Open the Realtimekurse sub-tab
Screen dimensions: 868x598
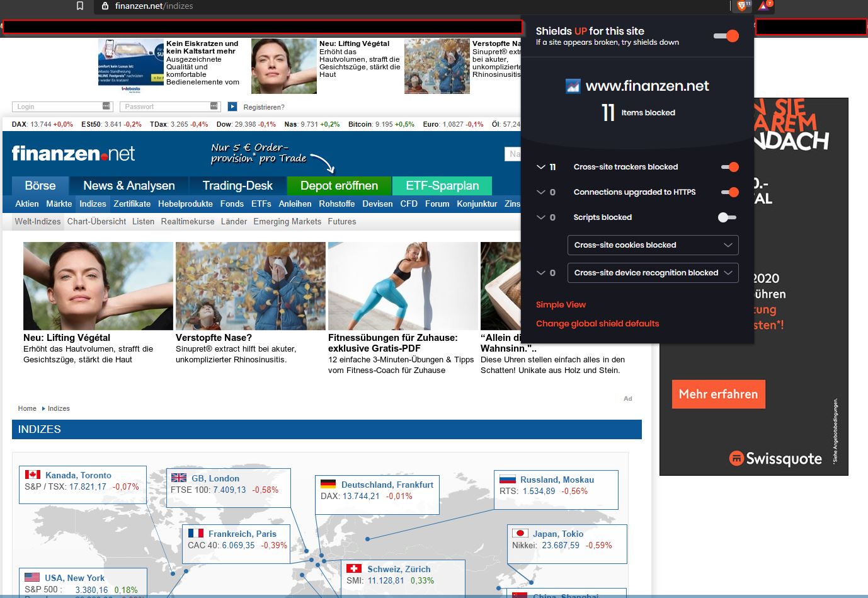(188, 221)
